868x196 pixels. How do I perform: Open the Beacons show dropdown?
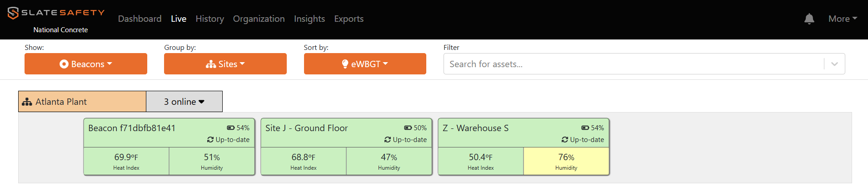[86, 64]
